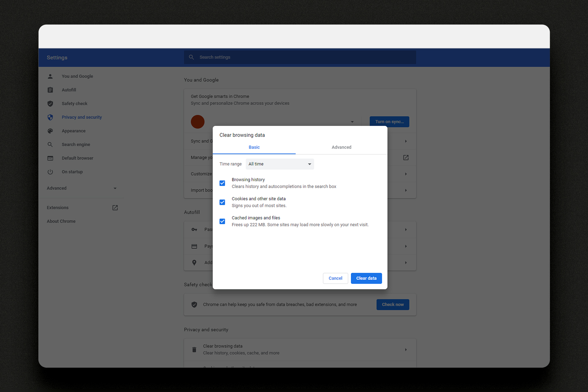Screen dimensions: 588x392
Task: Open About Chrome link
Action: 61,221
